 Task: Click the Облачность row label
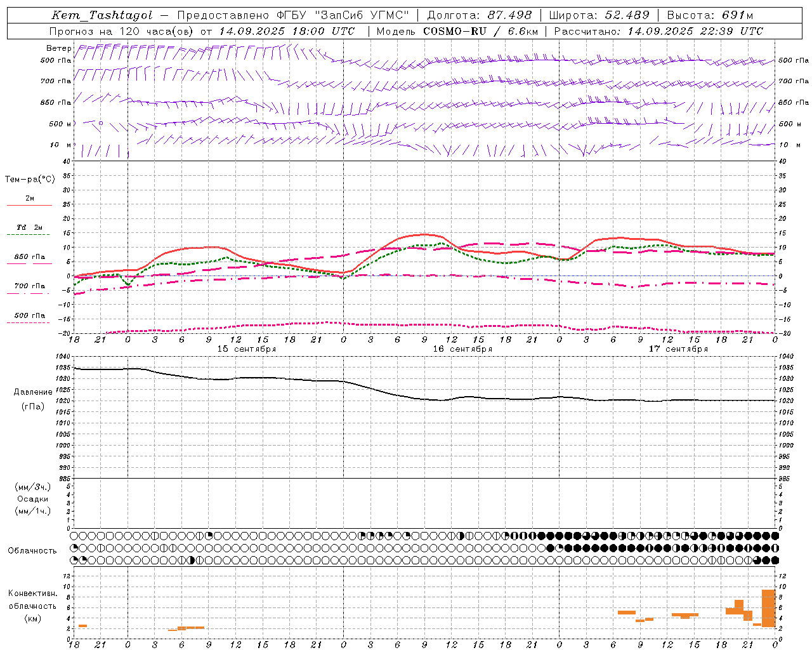(x=32, y=551)
